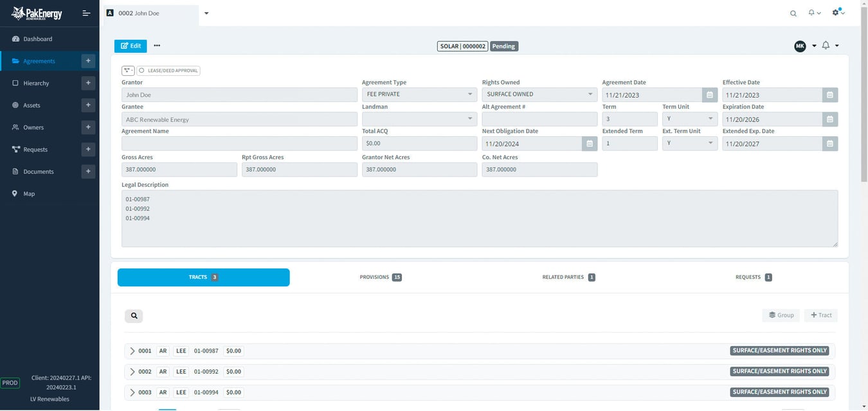
Task: Switch to the Related Parties tab
Action: click(568, 277)
